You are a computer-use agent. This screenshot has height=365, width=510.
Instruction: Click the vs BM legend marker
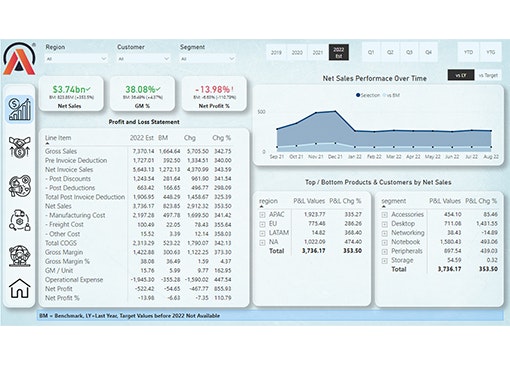384,95
